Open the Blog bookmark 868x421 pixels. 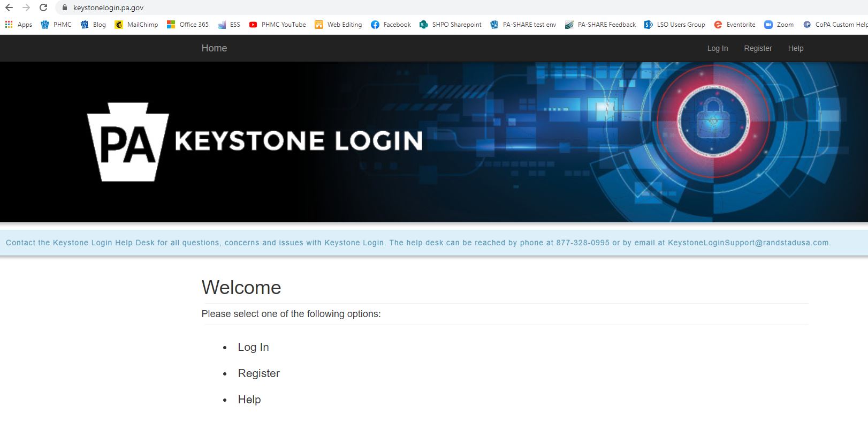point(93,25)
